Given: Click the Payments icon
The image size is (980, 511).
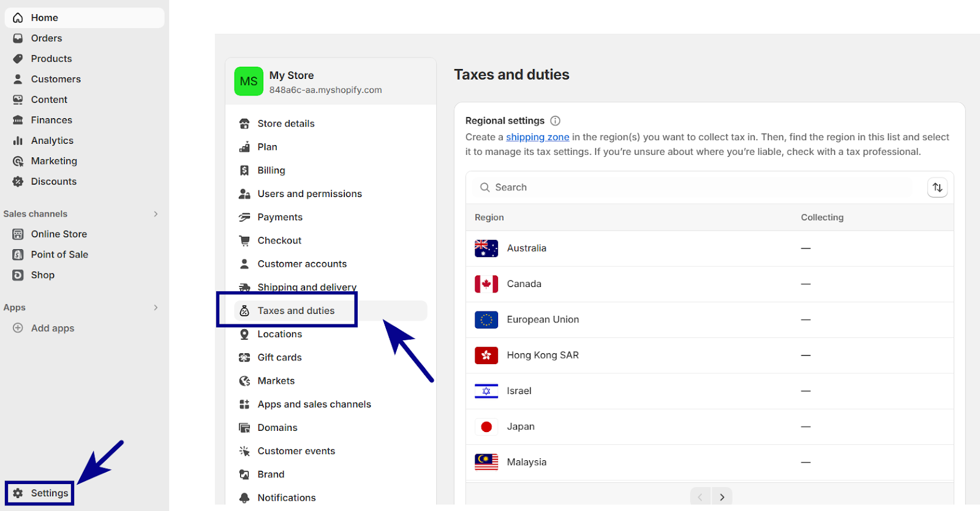Looking at the screenshot, I should point(244,217).
